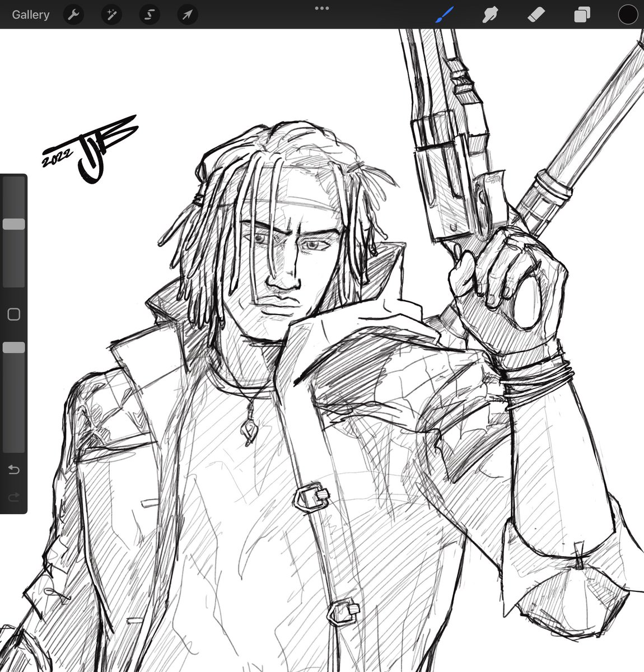This screenshot has width=644, height=672.
Task: Tap the square modify button on sidebar
Action: point(14,314)
